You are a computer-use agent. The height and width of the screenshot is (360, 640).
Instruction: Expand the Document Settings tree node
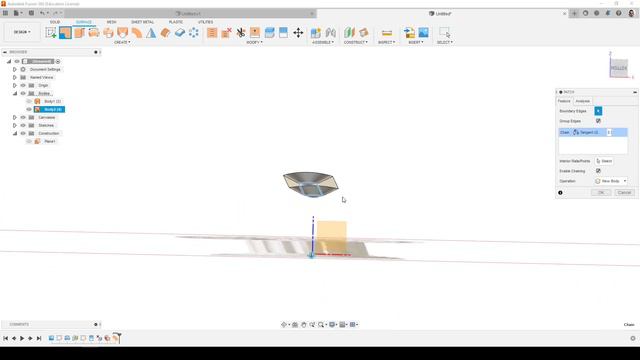[15, 69]
